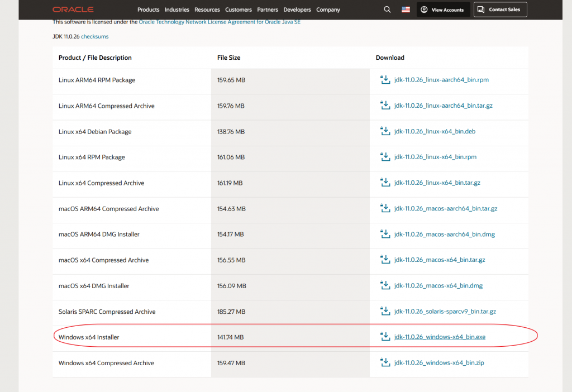Open the Developers menu
Screen dimensions: 572x392
(297, 10)
